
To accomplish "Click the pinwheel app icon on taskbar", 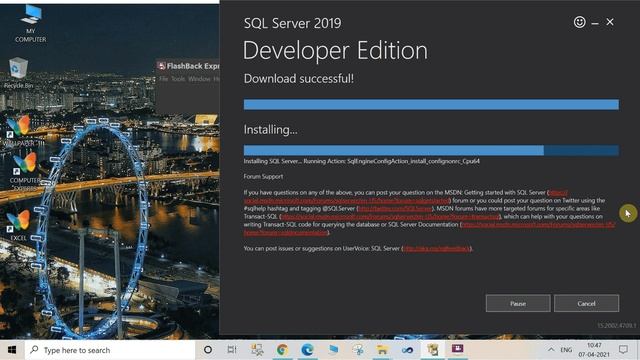I will pos(358,350).
